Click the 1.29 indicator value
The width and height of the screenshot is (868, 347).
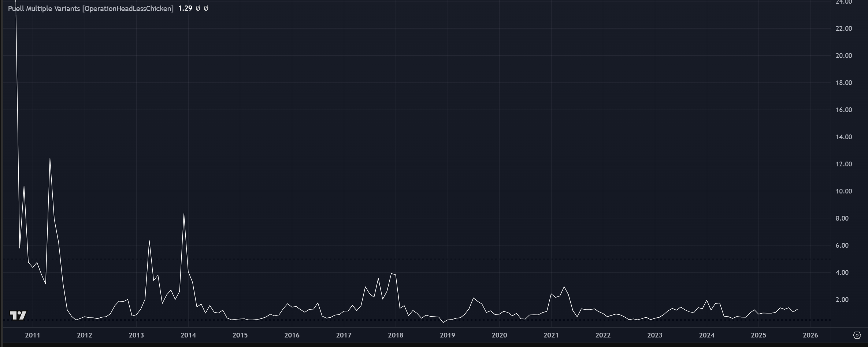click(x=185, y=8)
